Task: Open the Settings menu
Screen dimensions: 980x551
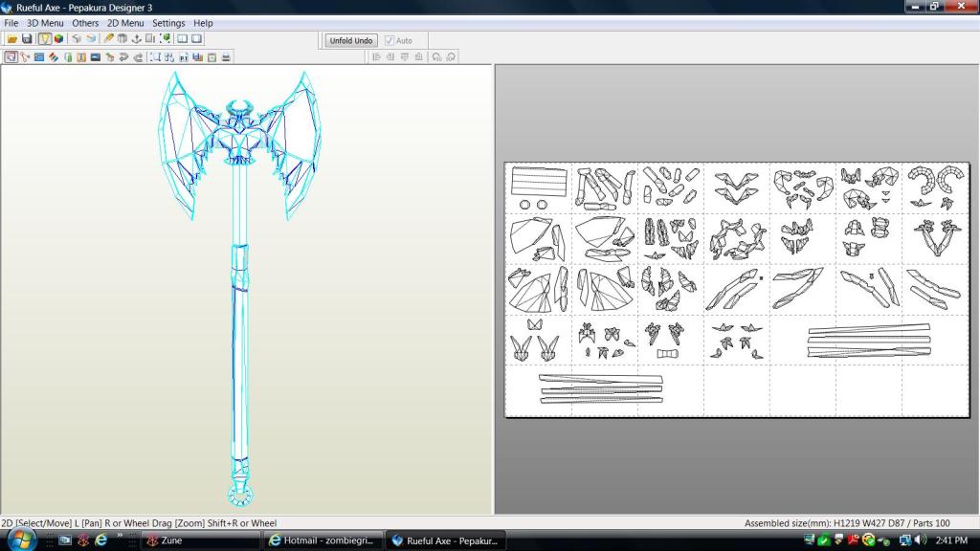Action: coord(168,23)
